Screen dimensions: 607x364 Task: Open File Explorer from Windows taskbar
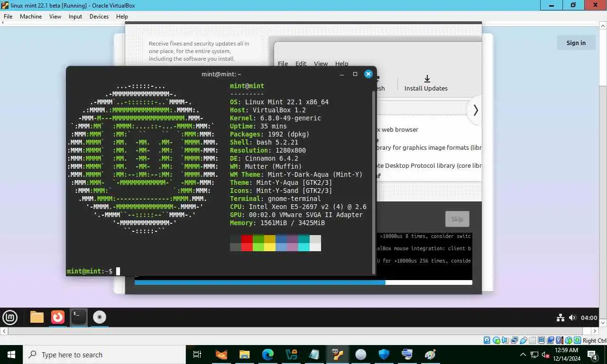tap(244, 355)
